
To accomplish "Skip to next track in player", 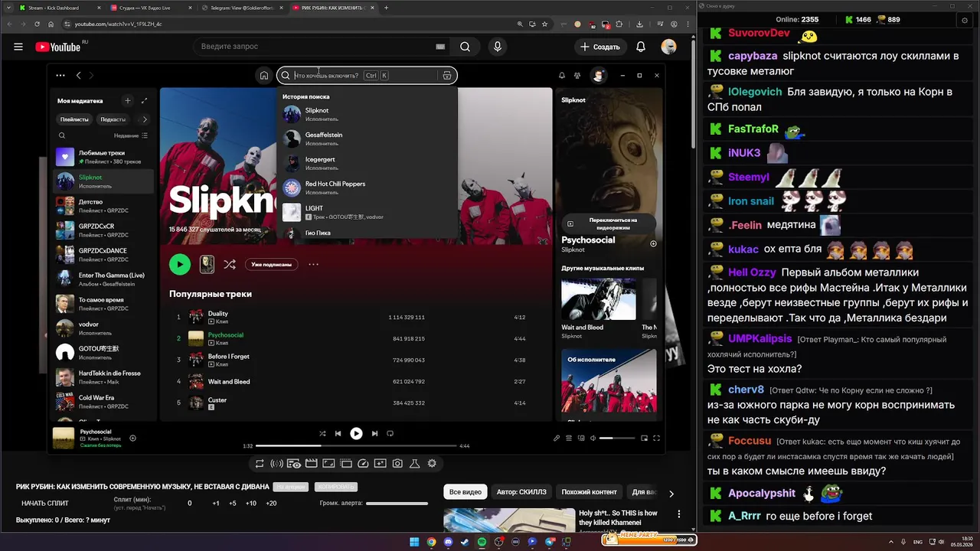I will tap(374, 433).
